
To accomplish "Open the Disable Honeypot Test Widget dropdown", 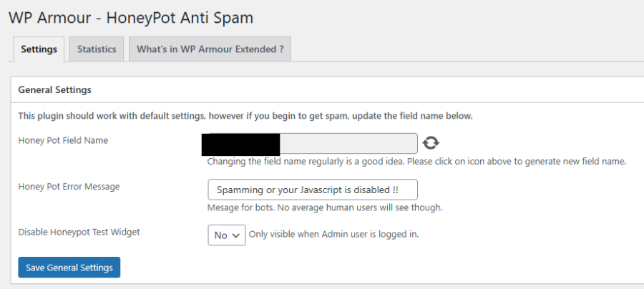I will tap(226, 235).
